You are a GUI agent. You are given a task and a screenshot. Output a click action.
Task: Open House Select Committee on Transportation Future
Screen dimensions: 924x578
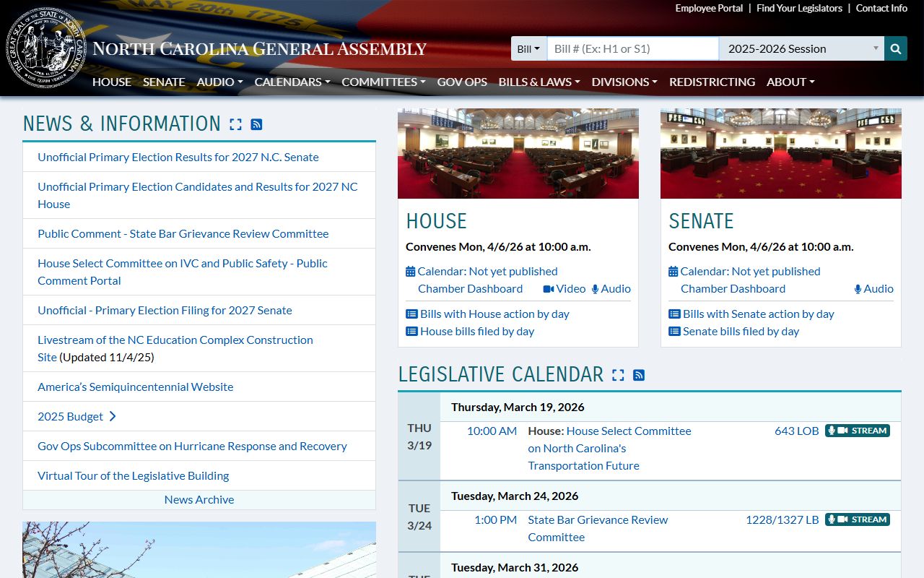click(609, 448)
